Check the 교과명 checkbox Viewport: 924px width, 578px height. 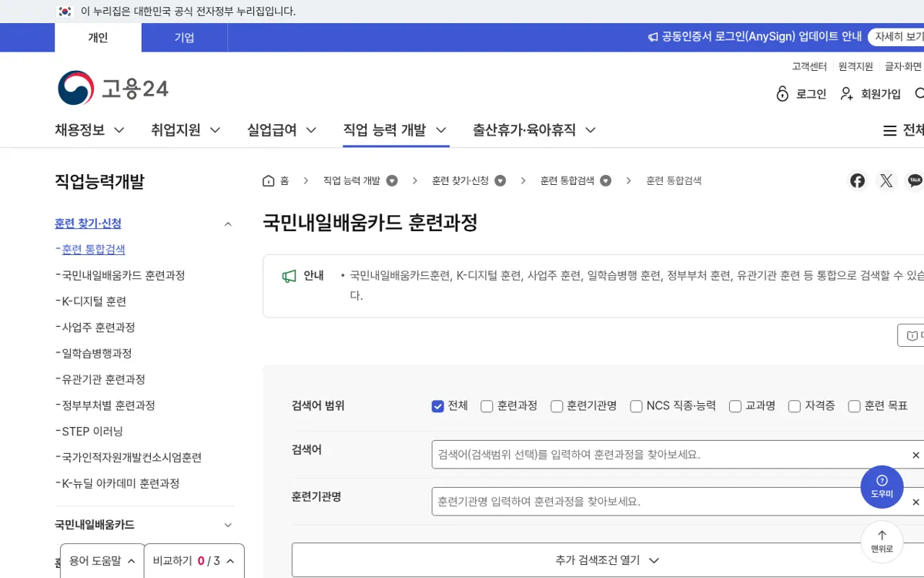[x=735, y=406]
